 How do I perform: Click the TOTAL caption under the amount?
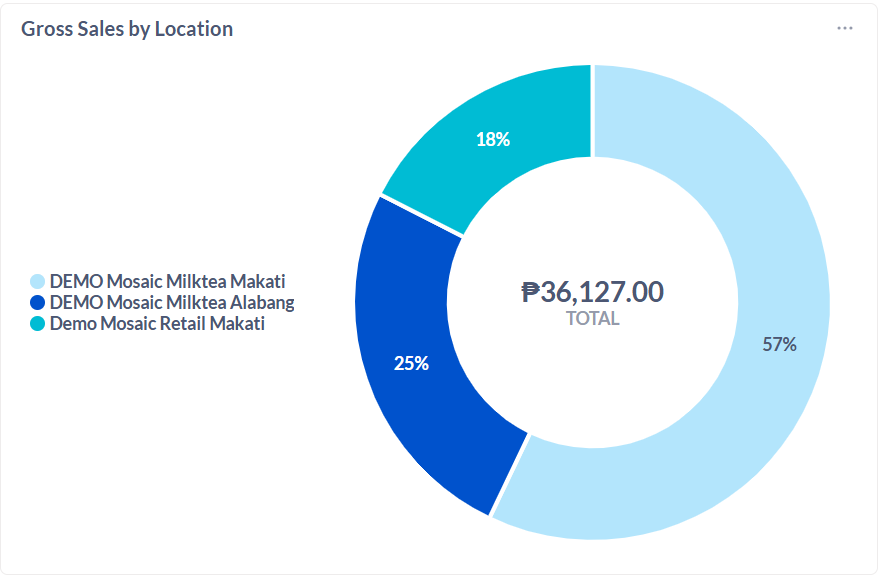[x=592, y=319]
